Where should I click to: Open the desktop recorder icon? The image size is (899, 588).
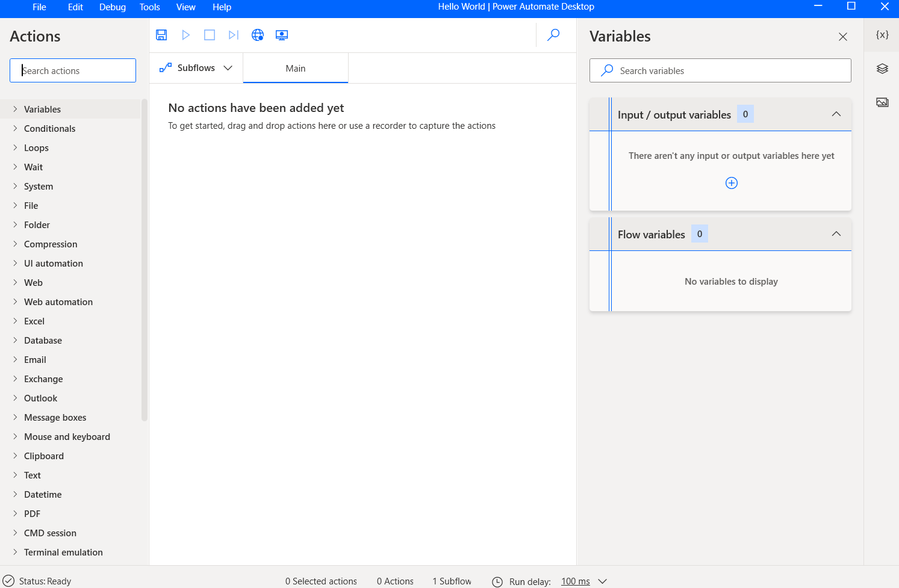(282, 35)
